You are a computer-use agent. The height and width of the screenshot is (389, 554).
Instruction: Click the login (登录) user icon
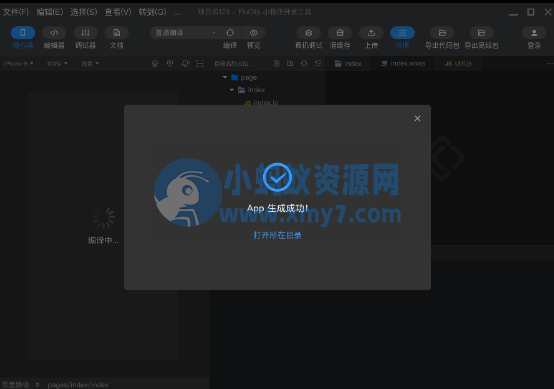click(534, 33)
